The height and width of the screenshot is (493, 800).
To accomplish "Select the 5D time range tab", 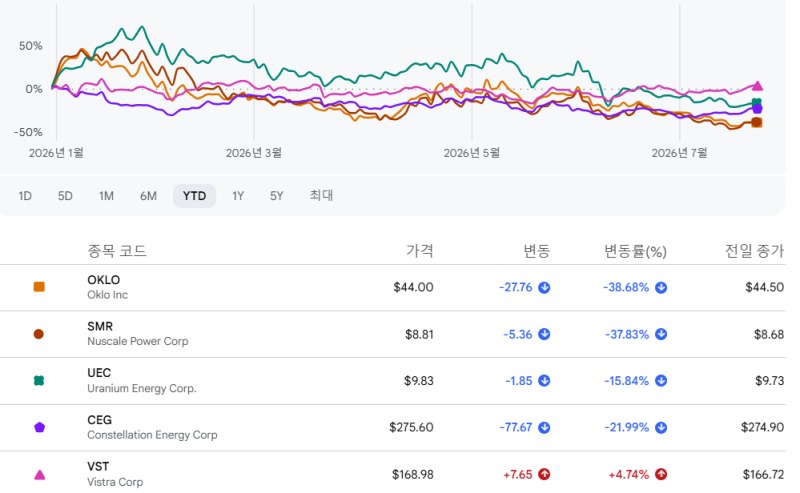I will click(65, 196).
